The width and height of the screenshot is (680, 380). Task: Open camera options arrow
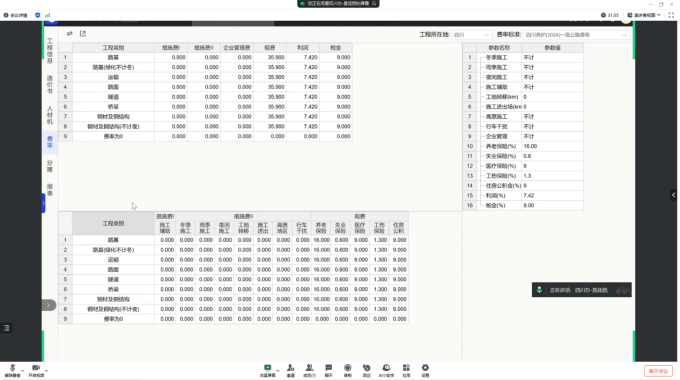coord(46,371)
